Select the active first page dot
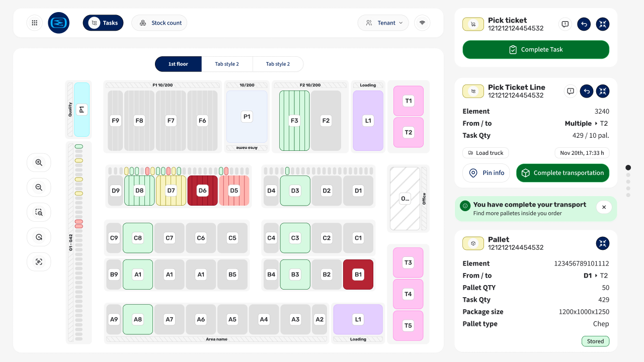Image resolution: width=644 pixels, height=362 pixels. [x=628, y=167]
